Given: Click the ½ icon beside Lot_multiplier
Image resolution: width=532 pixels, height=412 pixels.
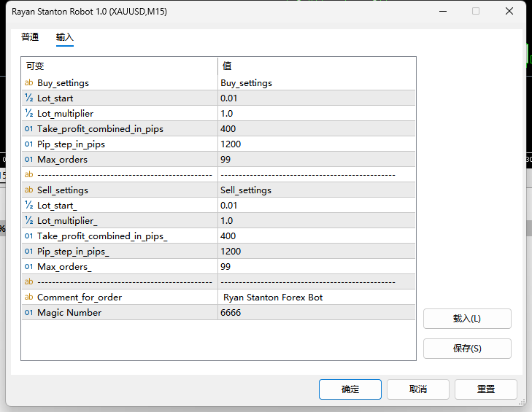Looking at the screenshot, I should 29,113.
